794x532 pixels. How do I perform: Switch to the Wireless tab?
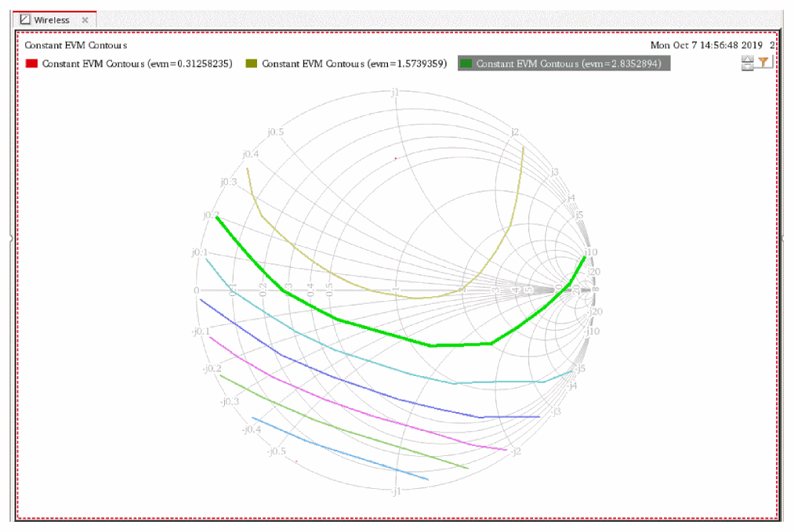click(52, 20)
